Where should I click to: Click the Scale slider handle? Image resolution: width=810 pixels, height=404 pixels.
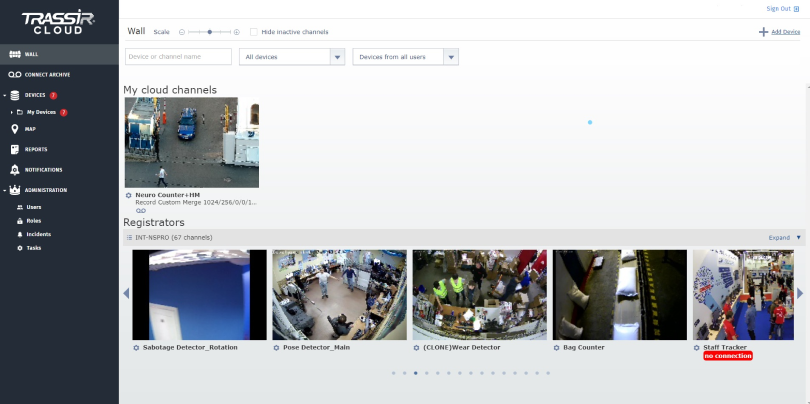tap(208, 32)
